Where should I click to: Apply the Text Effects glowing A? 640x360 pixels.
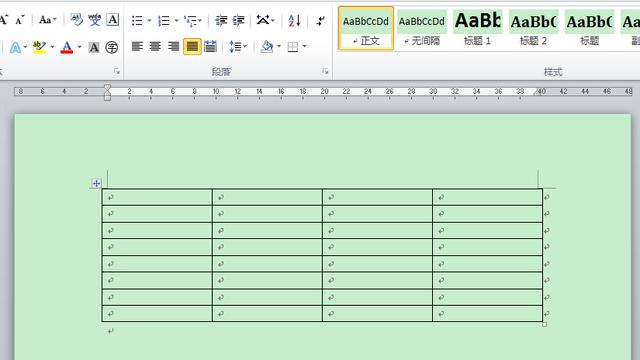pos(15,47)
